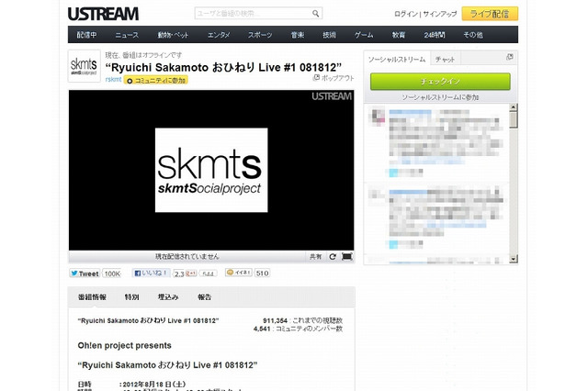Click the social stream scrollbar thumb
Screen dimensions: 588x391
(514, 120)
